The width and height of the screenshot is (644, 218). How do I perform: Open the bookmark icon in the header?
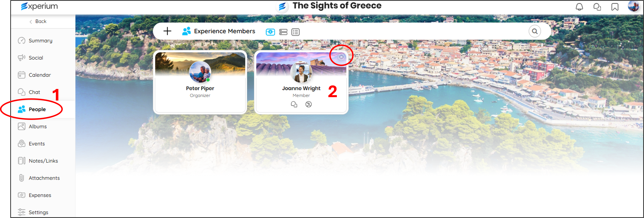[x=615, y=7]
